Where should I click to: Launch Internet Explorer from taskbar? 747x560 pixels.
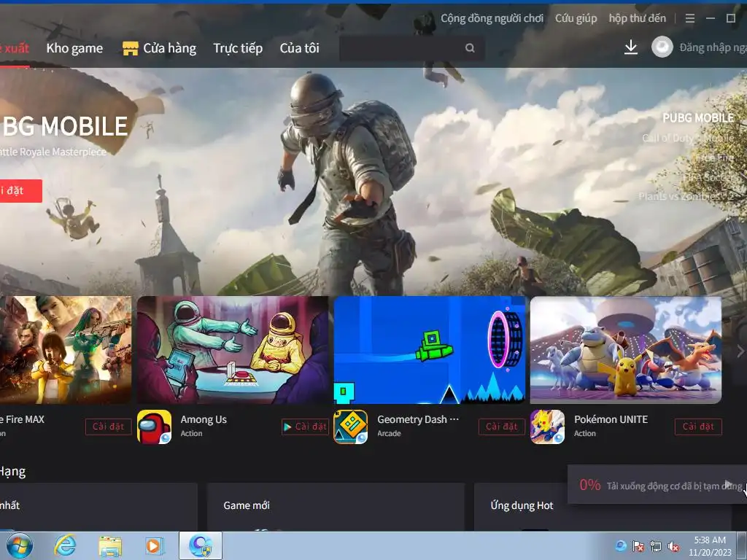coord(65,545)
